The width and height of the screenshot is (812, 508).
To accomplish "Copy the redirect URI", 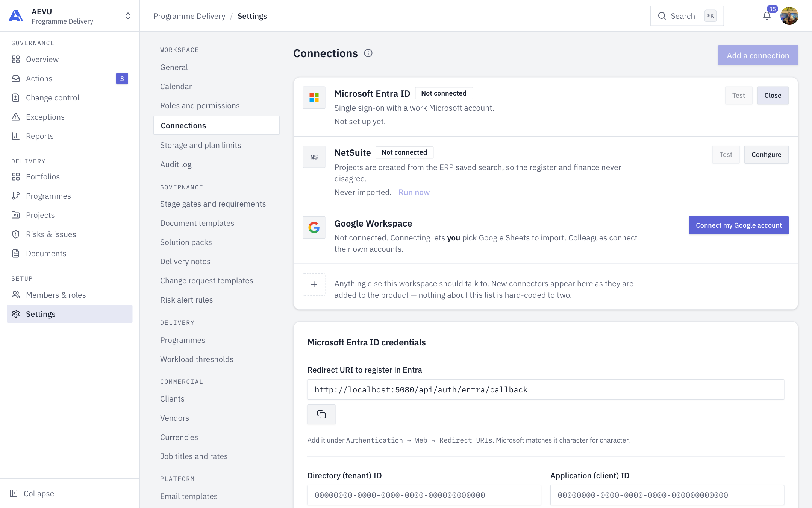I will (x=321, y=414).
